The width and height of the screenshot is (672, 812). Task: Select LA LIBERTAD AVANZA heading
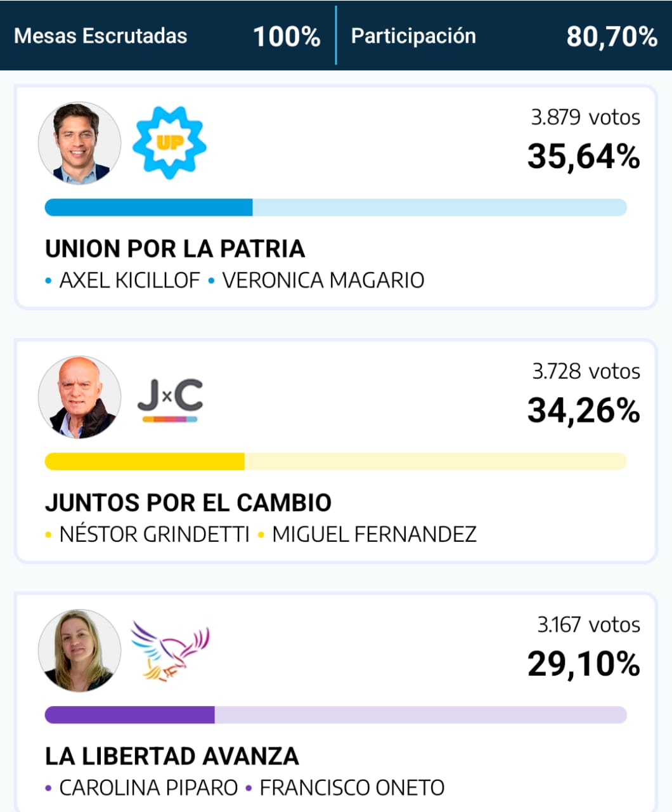click(172, 756)
